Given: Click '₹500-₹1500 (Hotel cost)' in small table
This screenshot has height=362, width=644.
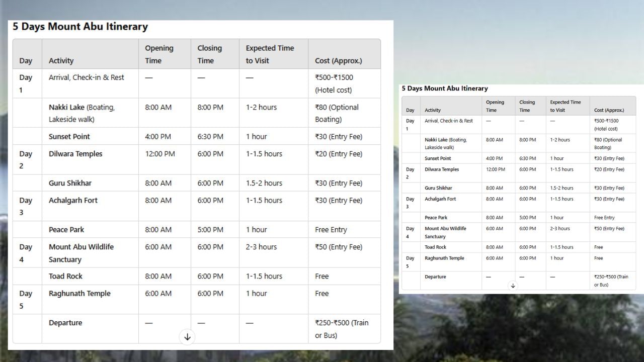Looking at the screenshot, I should [x=606, y=125].
